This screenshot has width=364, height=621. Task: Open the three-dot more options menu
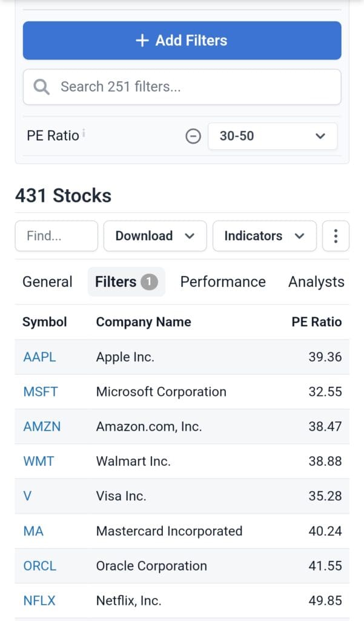(336, 236)
